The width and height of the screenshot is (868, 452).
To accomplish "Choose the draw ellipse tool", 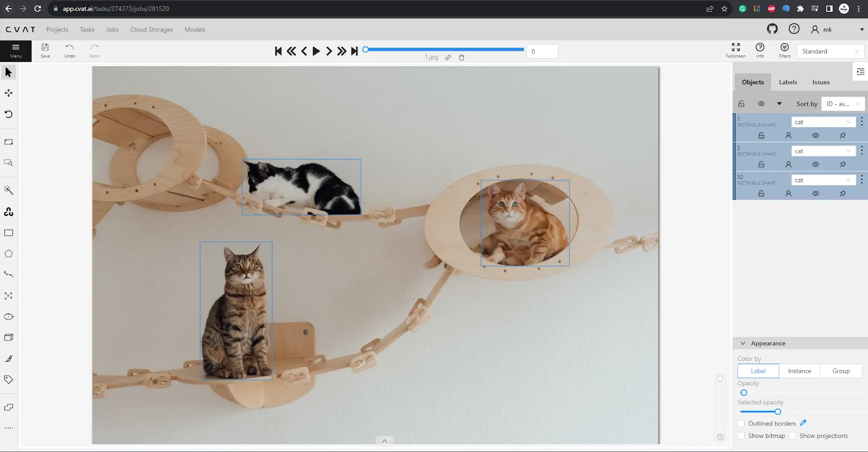I will (9, 317).
